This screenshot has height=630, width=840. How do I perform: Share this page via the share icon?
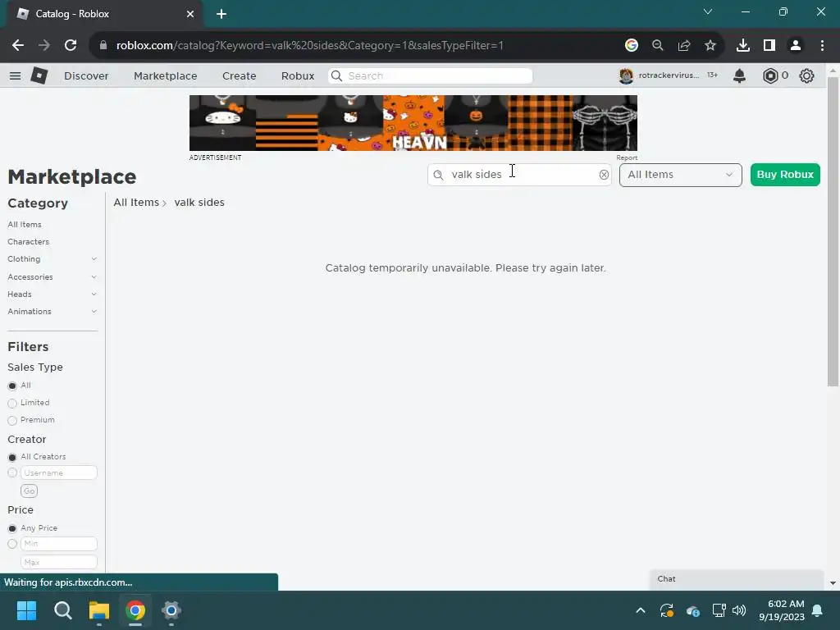coord(683,46)
